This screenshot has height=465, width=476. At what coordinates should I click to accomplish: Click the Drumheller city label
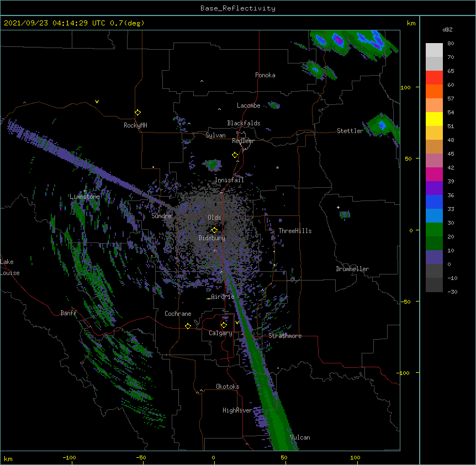point(352,269)
